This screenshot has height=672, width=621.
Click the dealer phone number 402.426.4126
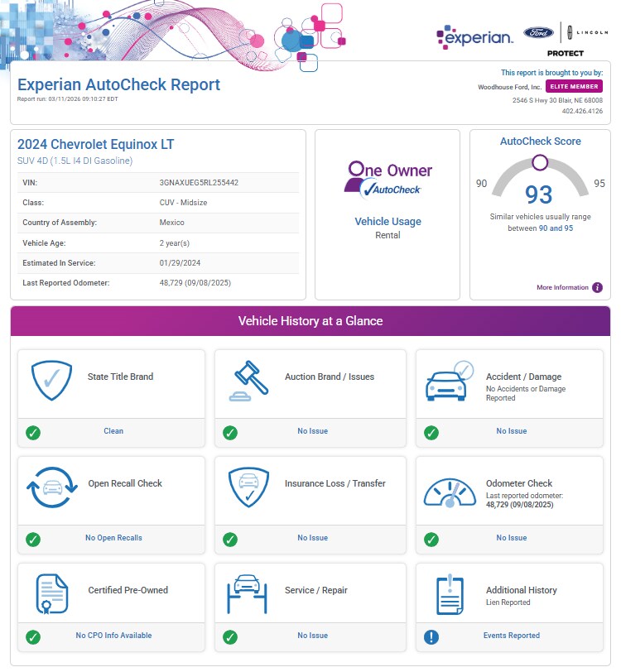coord(582,111)
